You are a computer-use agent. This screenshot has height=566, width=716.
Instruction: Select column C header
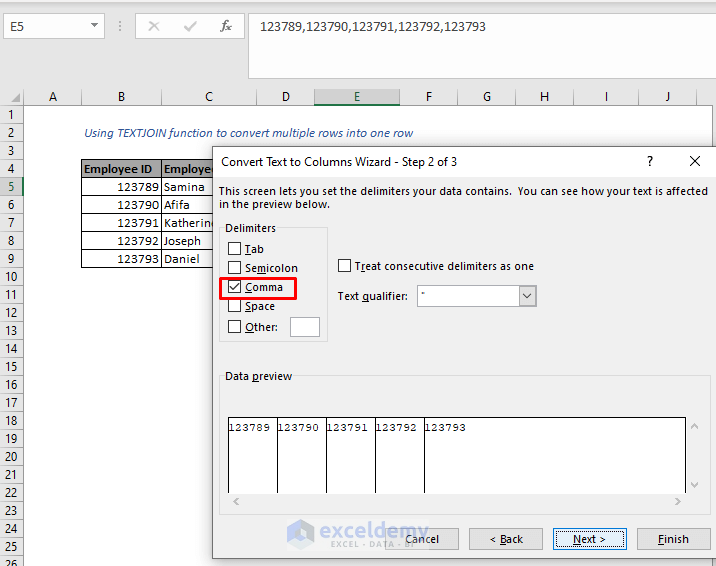209,97
